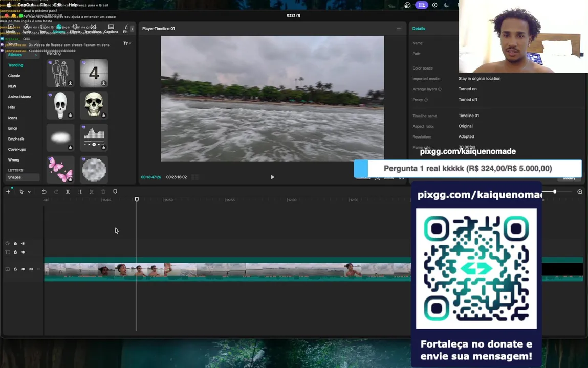Screen dimensions: 588x368
Task: Open the Media panel icon
Action: (11, 29)
